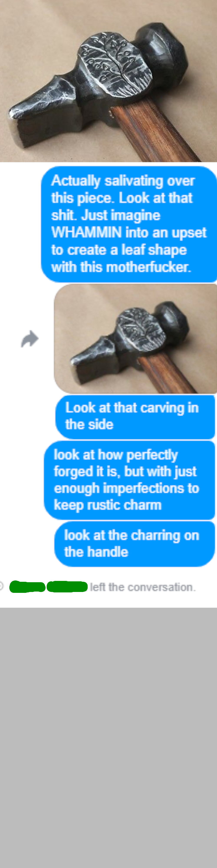The width and height of the screenshot is (217, 868).
Task: Click the word 'WHAMMIN' in the first message
Action: click(x=86, y=232)
